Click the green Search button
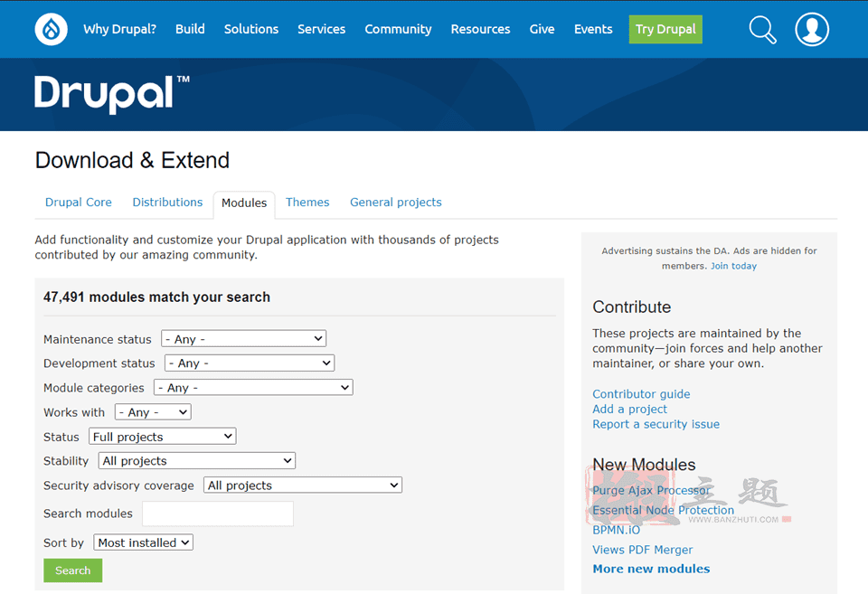This screenshot has width=868, height=594. point(73,570)
